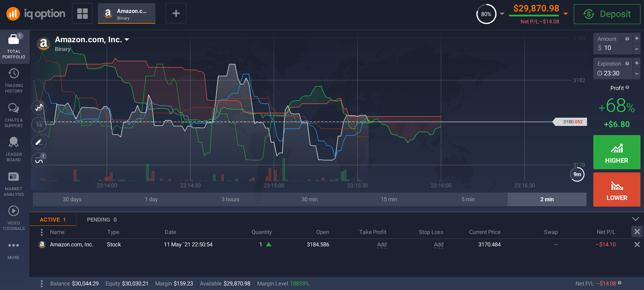644x290 pixels.
Task: Click the Amazon logo on the chart
Action: click(x=43, y=44)
